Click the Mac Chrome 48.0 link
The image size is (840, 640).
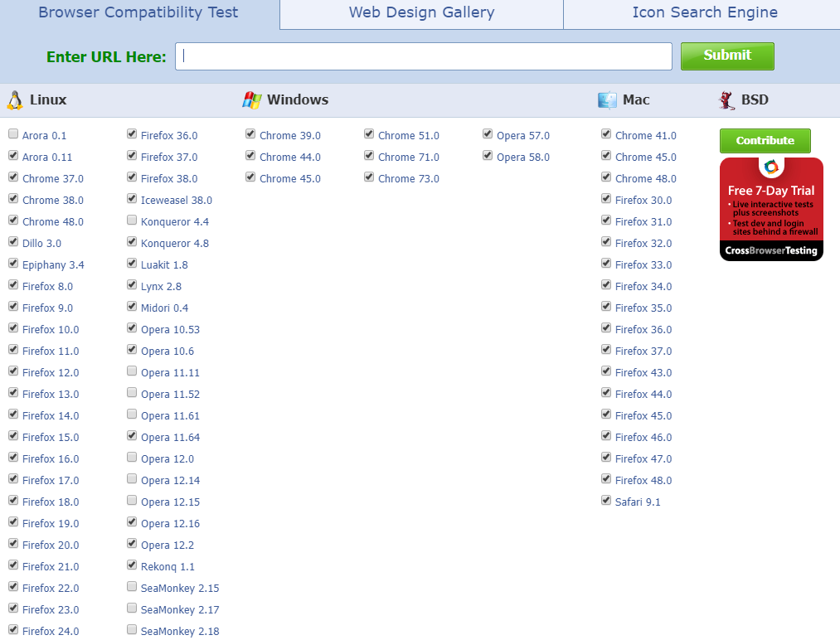click(645, 179)
